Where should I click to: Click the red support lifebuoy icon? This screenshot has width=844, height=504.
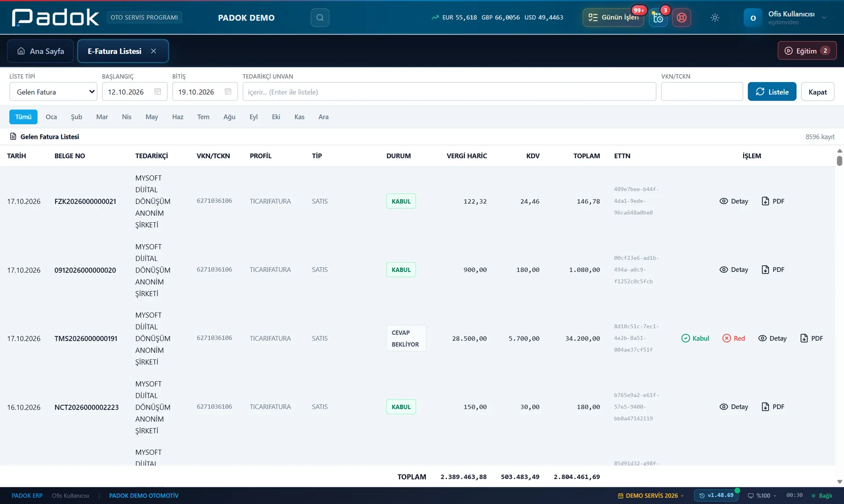[x=681, y=18]
